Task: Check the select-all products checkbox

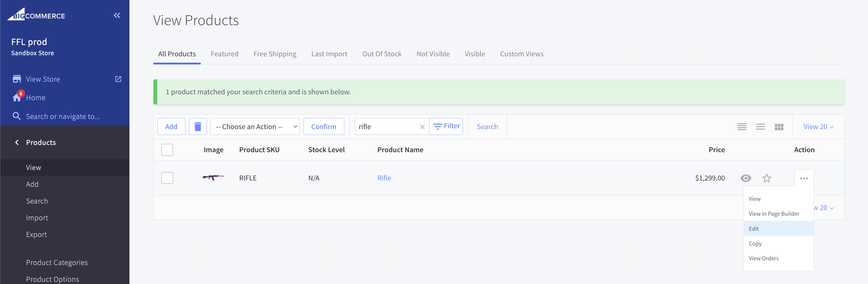Action: [167, 150]
